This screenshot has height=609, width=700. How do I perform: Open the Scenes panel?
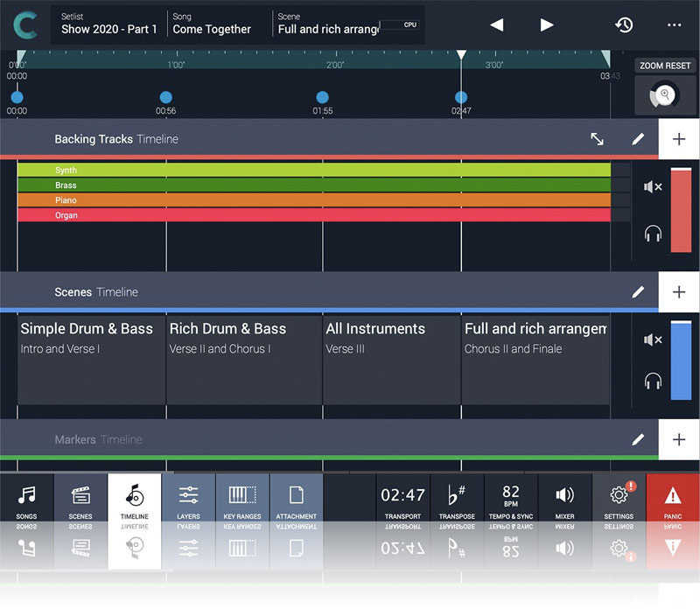point(80,501)
